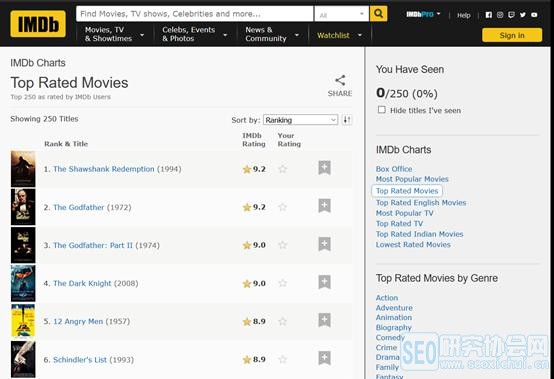Add The Shawshank Redemption to watchlist
This screenshot has width=554, height=379.
324,168
